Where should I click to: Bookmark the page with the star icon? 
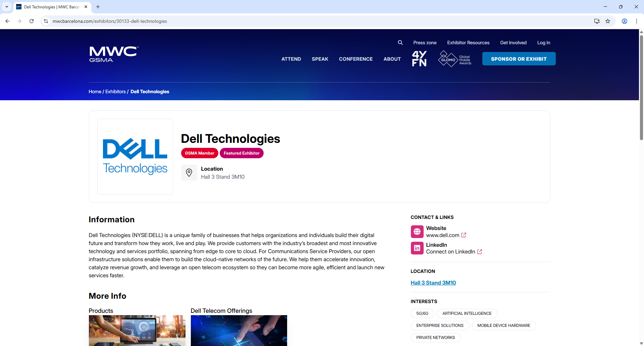point(608,21)
